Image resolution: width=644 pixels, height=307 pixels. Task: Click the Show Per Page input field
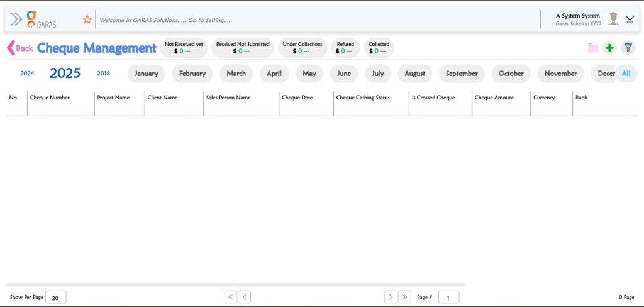[x=55, y=298]
